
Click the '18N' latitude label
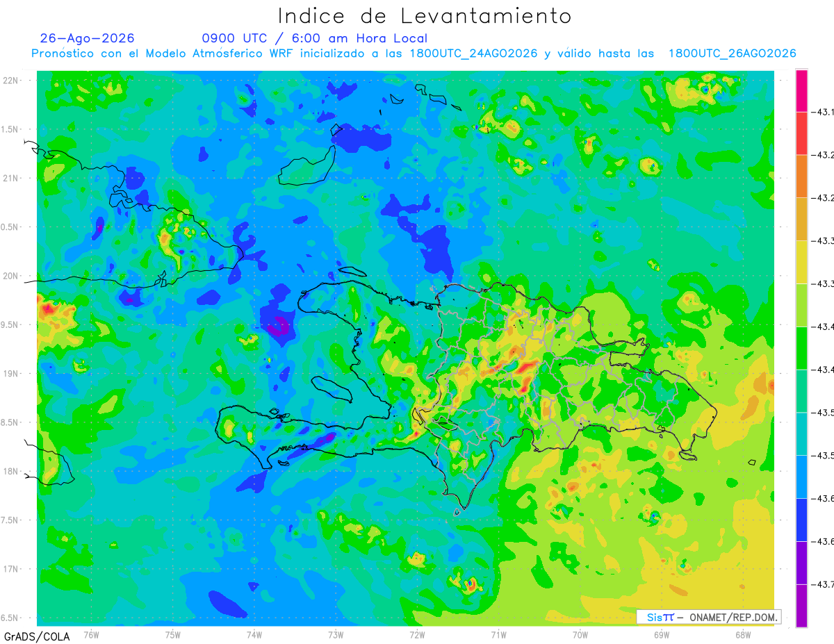point(10,471)
